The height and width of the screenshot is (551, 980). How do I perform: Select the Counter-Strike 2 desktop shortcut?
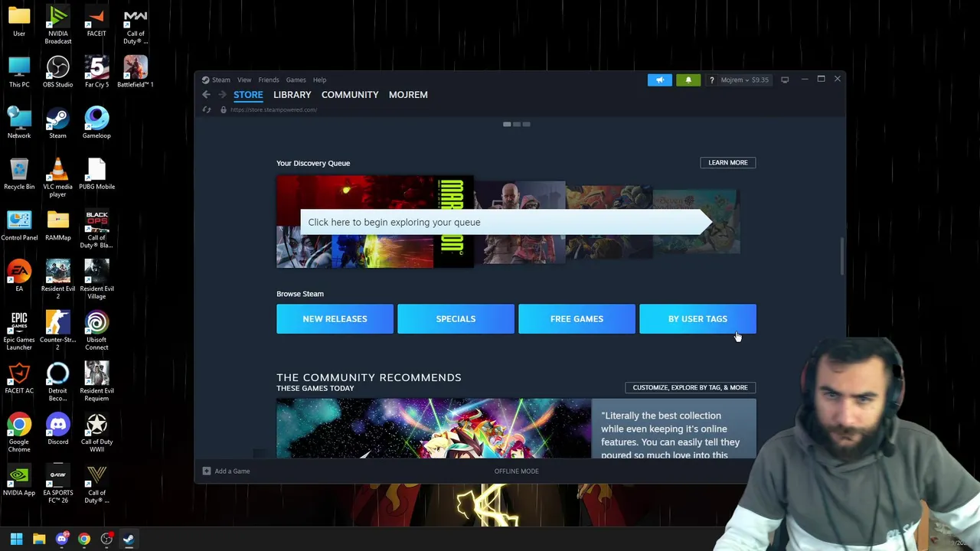[x=58, y=331]
